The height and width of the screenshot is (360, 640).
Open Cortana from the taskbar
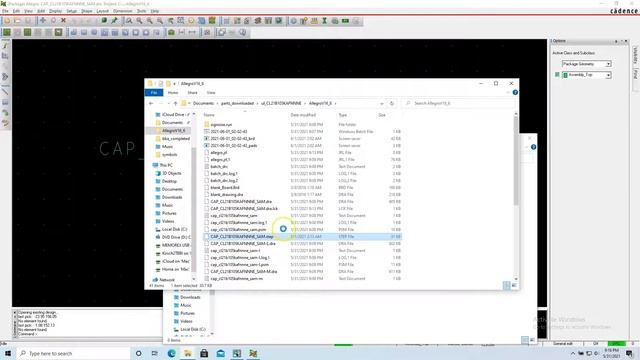click(138, 353)
